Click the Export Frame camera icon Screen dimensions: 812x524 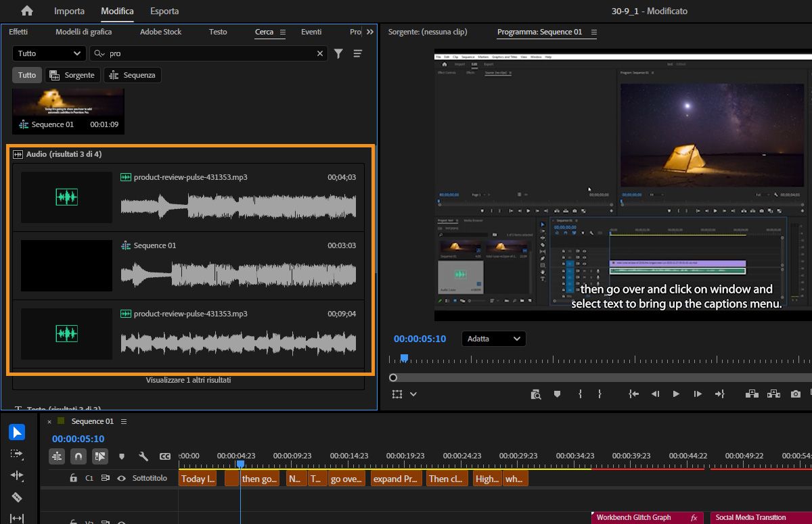pos(796,394)
